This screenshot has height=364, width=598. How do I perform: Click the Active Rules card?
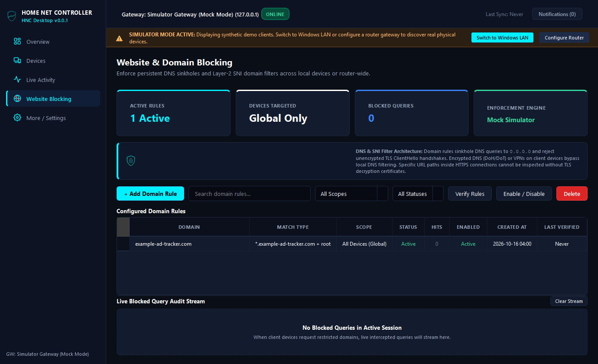(x=173, y=113)
